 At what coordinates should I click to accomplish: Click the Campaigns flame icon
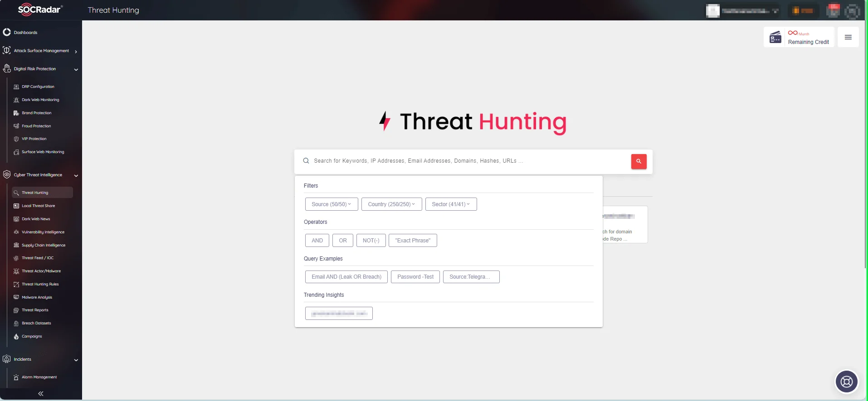(x=16, y=337)
